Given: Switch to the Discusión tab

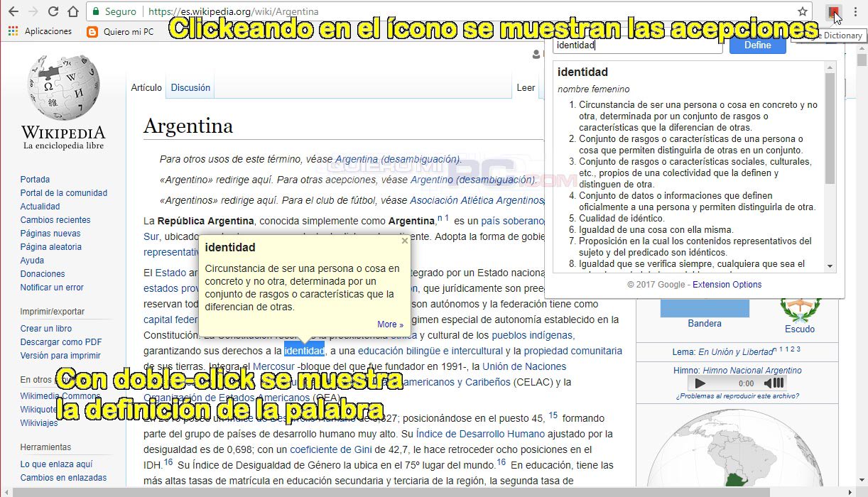Looking at the screenshot, I should [190, 87].
